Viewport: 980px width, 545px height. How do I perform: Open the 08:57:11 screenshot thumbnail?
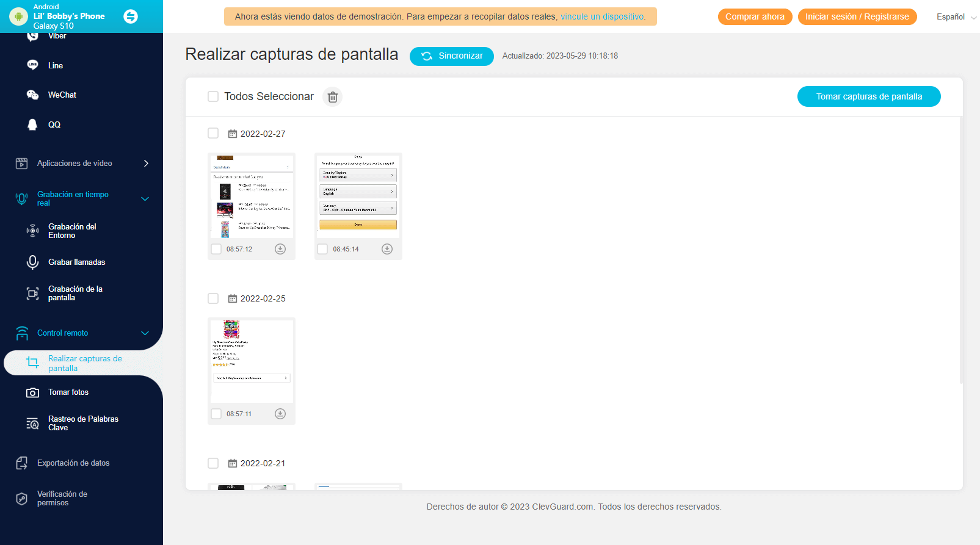(x=252, y=361)
